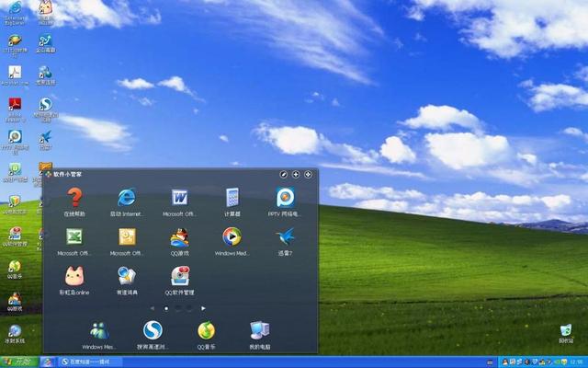Launch PPTV network TV in the panel
The image size is (588, 368).
tap(285, 198)
